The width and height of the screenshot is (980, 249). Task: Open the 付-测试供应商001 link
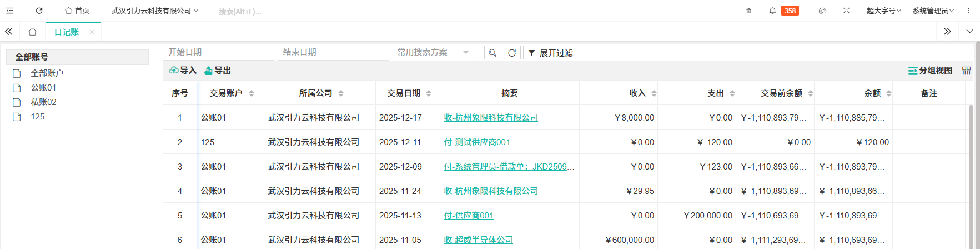pos(476,142)
